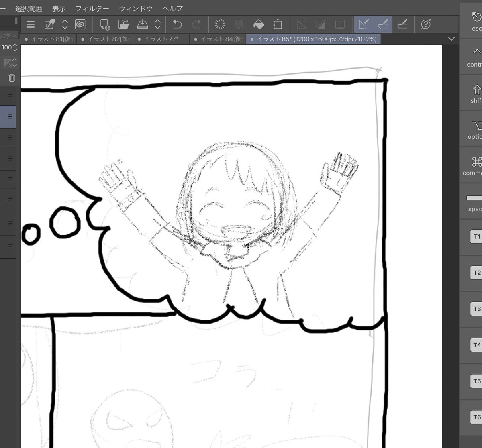482x448 pixels.
Task: Redo the undone action
Action: click(196, 24)
